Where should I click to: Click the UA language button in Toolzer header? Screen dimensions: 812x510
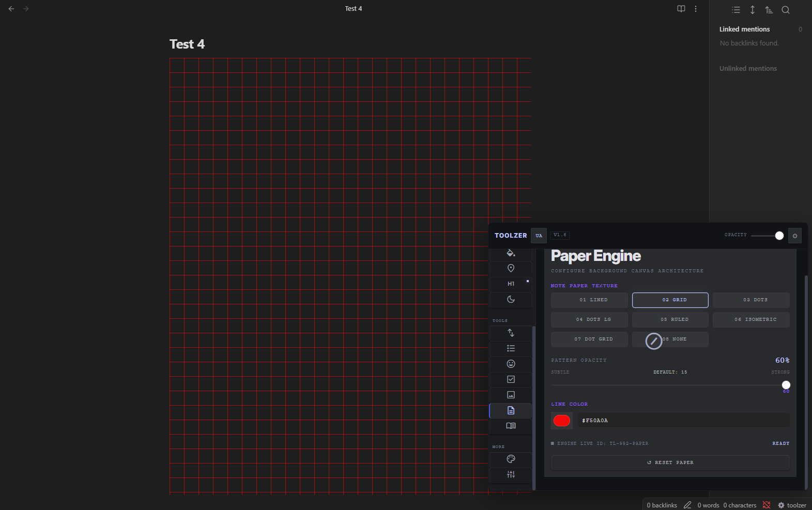539,236
